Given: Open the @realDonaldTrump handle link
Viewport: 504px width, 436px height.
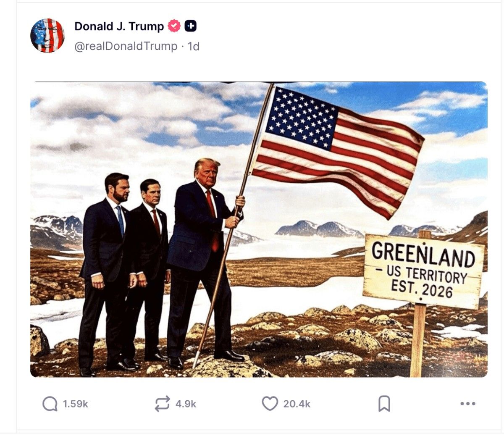Looking at the screenshot, I should (126, 46).
